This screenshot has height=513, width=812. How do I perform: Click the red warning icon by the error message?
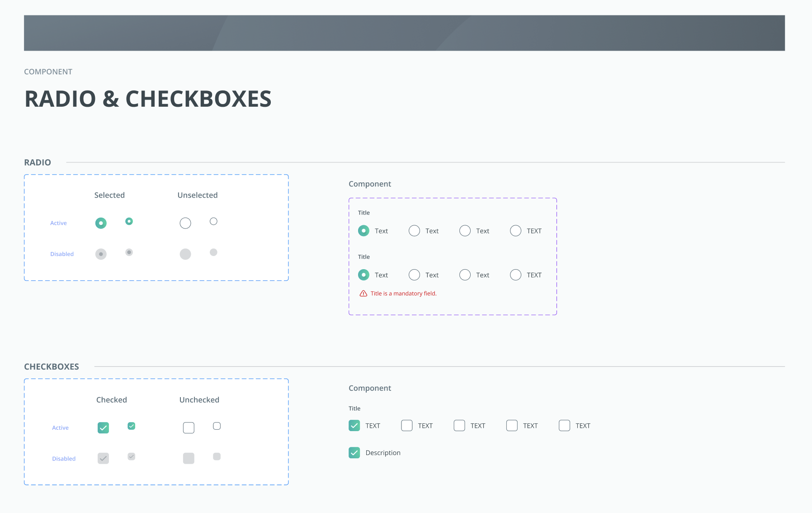(363, 294)
